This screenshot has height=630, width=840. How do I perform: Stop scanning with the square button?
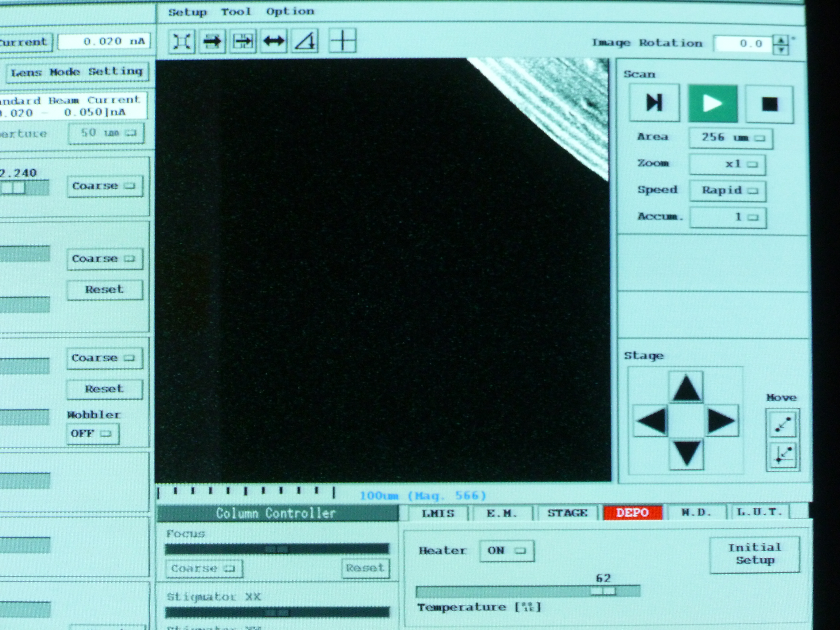click(769, 104)
